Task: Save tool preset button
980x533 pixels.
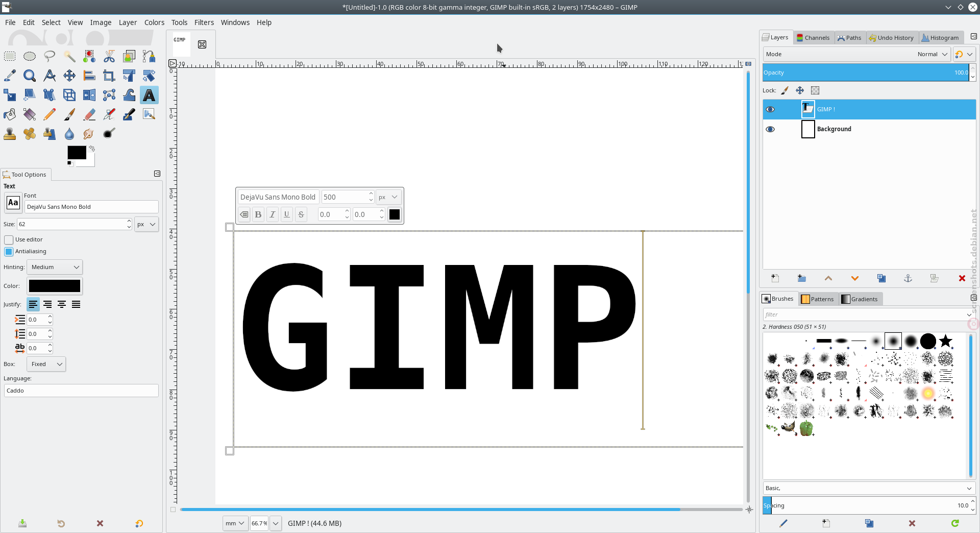Action: [x=22, y=523]
